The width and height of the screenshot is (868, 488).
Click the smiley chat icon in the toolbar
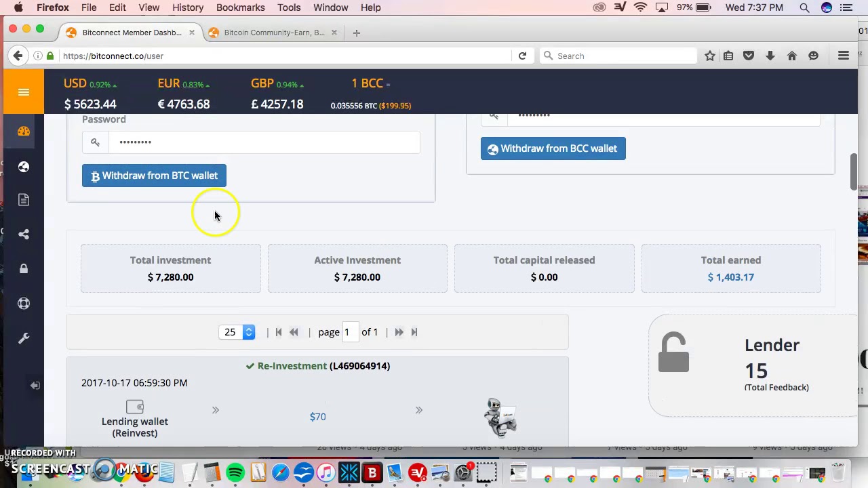pyautogui.click(x=813, y=56)
